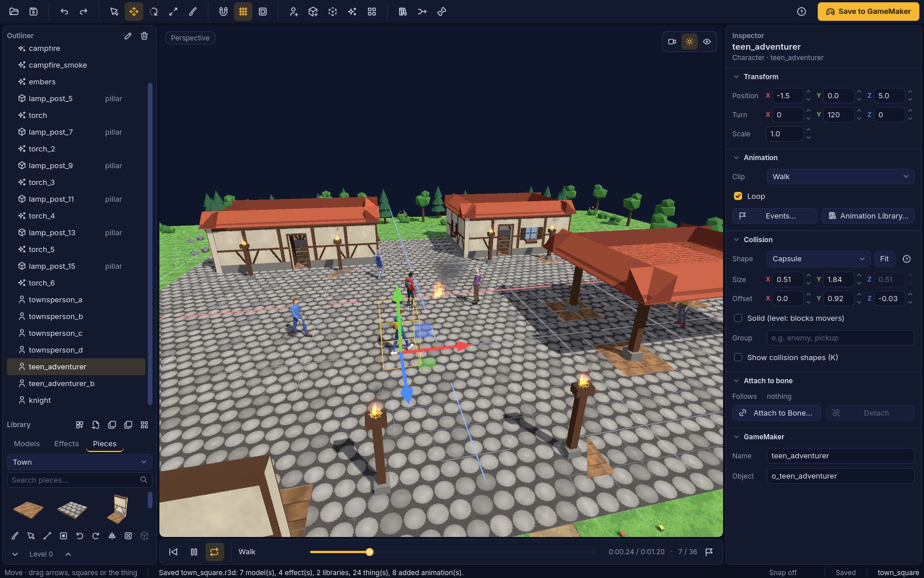Toggle loop playback in the timeline bar

pos(214,552)
